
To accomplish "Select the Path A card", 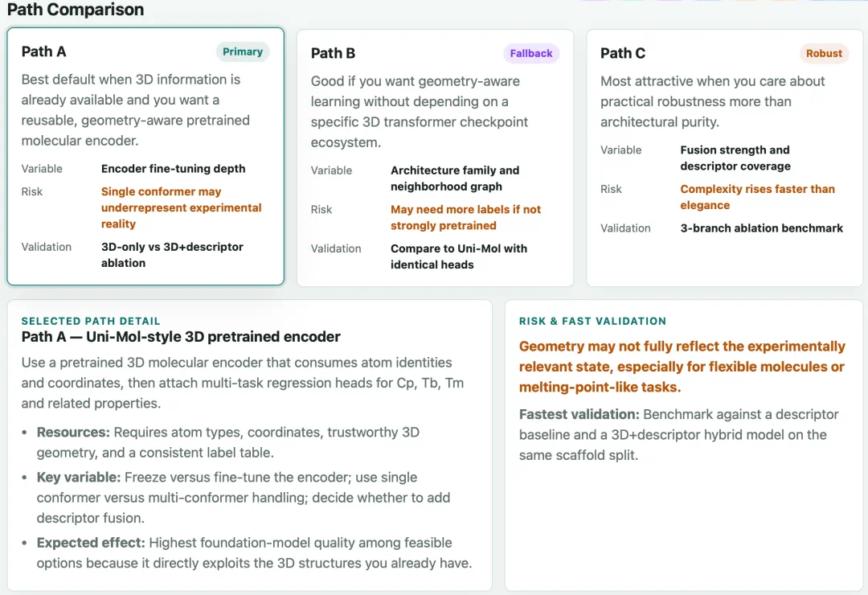I will [145, 157].
